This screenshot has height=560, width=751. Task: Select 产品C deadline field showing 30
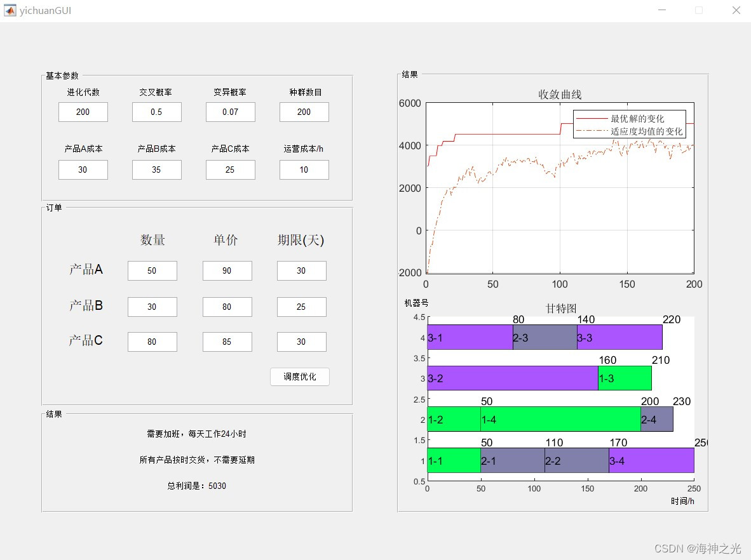[301, 342]
